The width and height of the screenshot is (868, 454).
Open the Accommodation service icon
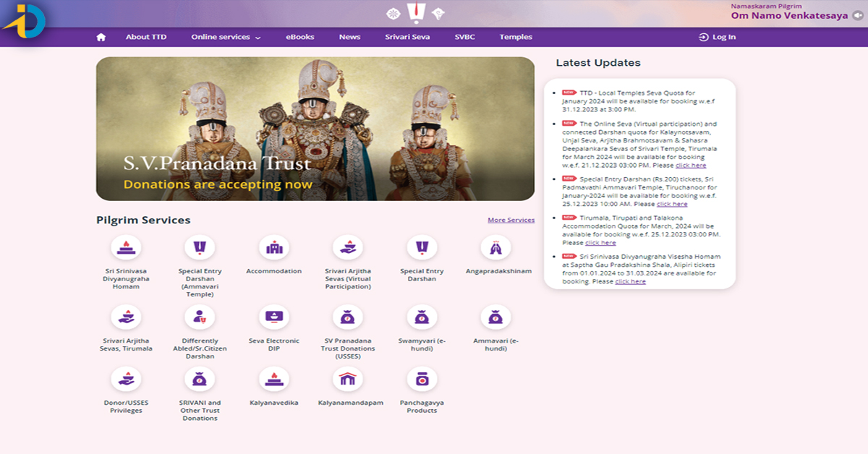coord(274,249)
